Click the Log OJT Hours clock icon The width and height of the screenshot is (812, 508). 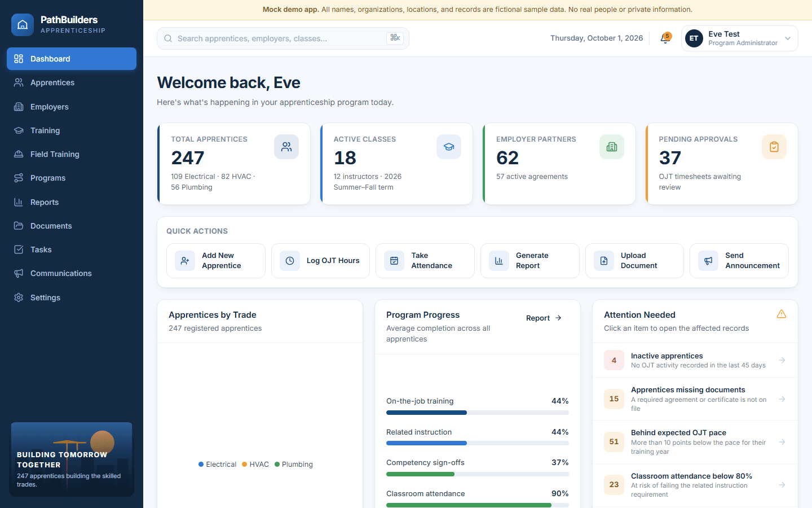(290, 261)
